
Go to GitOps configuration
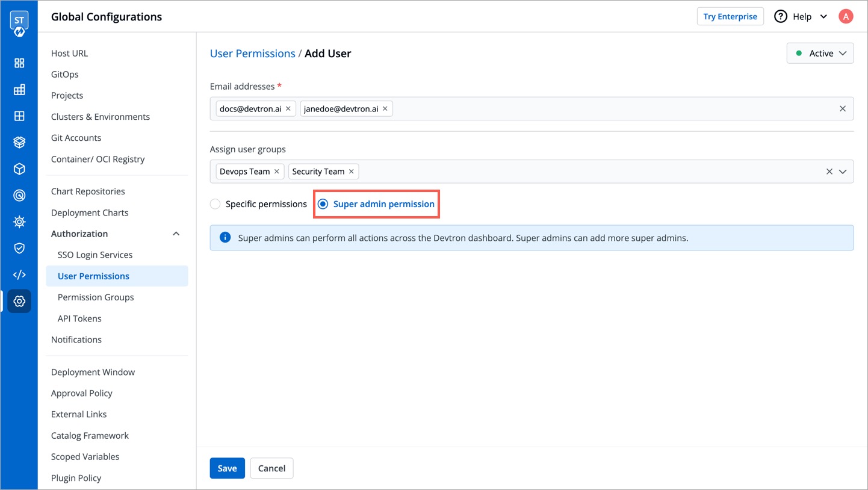click(64, 74)
